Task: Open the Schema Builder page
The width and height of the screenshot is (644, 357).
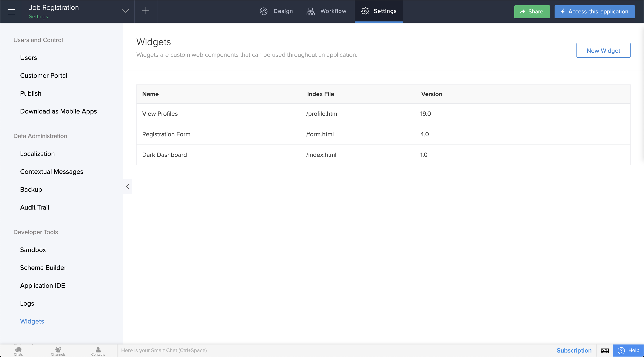Action: (43, 268)
